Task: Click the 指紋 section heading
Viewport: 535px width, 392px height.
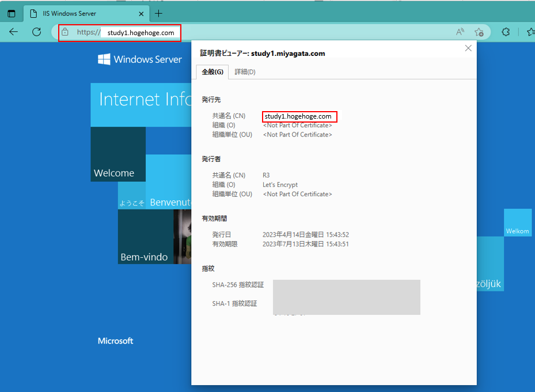Action: point(208,268)
